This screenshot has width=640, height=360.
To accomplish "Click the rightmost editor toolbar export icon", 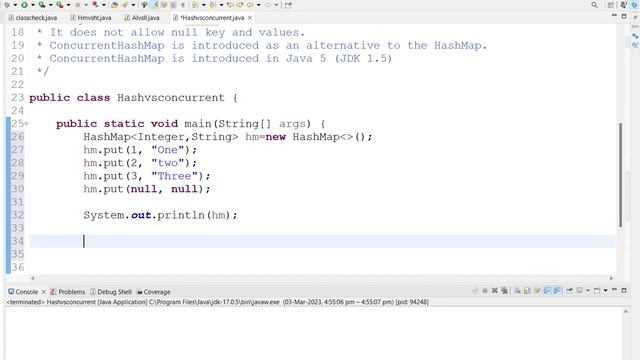I will [x=288, y=5].
